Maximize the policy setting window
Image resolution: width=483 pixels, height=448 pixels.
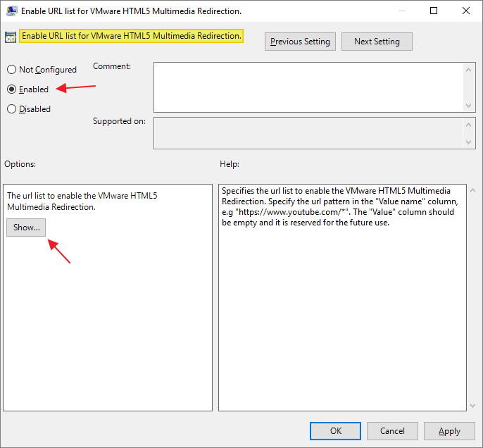(434, 11)
